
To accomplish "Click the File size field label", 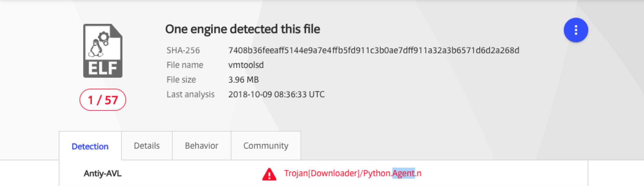I will click(x=181, y=80).
